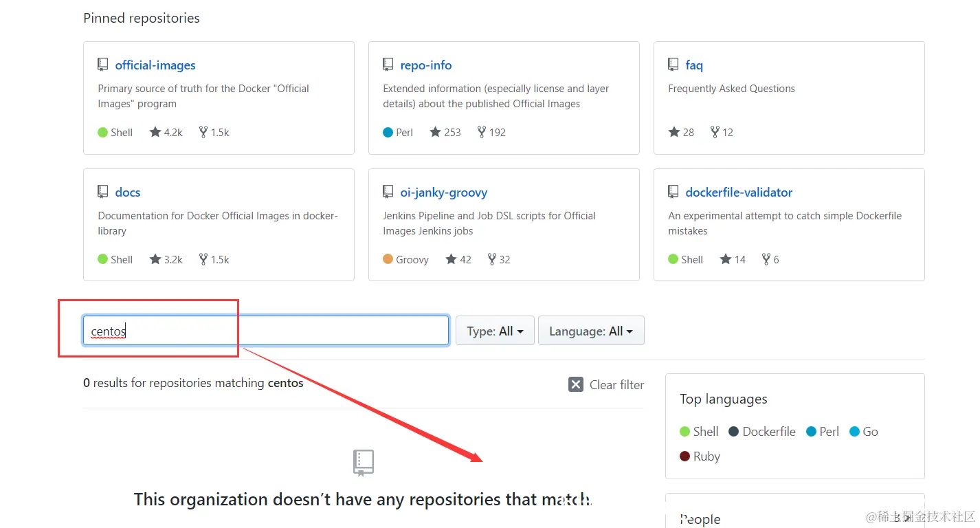The width and height of the screenshot is (980, 528).
Task: Click the dark red Ruby color dot
Action: (684, 456)
